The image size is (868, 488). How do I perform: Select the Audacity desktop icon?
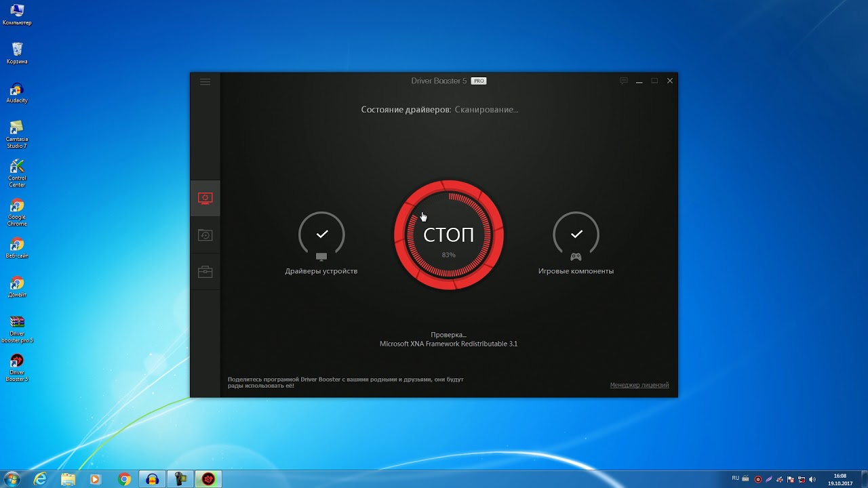[x=17, y=92]
